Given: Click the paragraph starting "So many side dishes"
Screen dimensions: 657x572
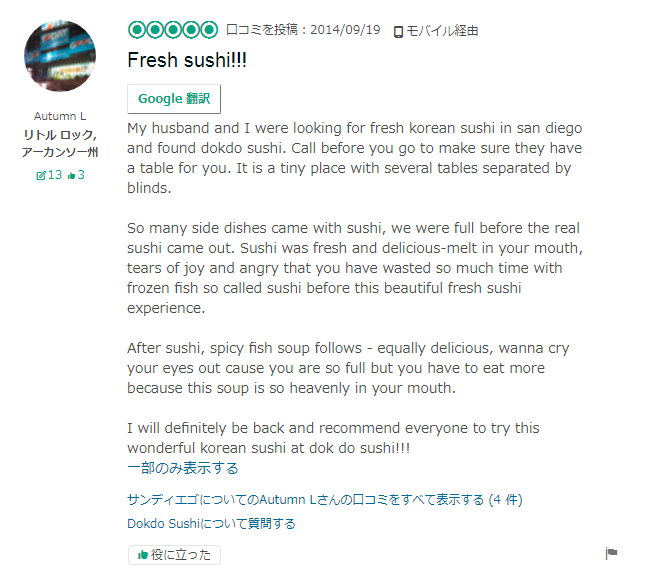Looking at the screenshot, I should click(x=355, y=268).
